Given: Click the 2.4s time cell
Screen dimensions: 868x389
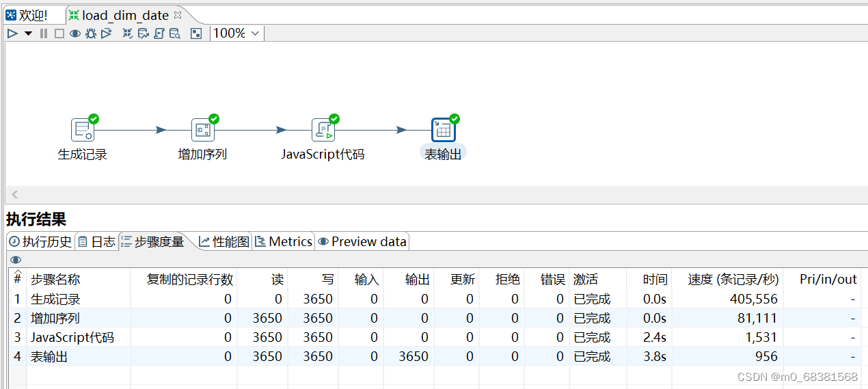Looking at the screenshot, I should tap(655, 337).
